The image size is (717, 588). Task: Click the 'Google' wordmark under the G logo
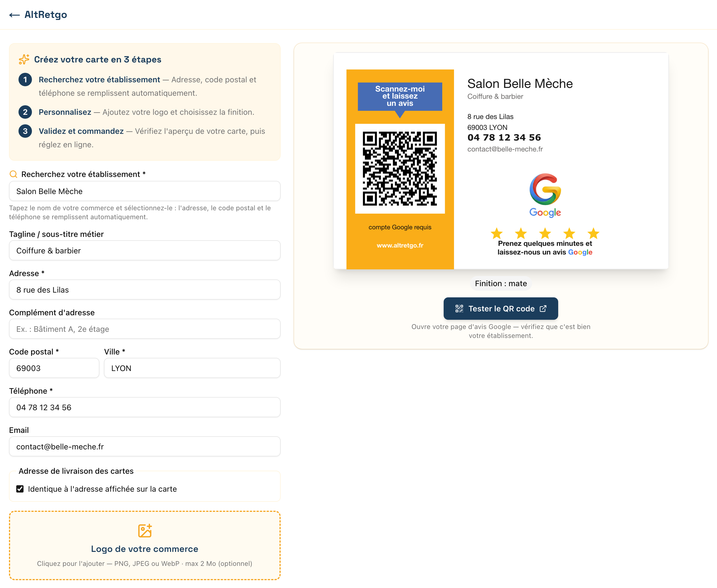(545, 212)
